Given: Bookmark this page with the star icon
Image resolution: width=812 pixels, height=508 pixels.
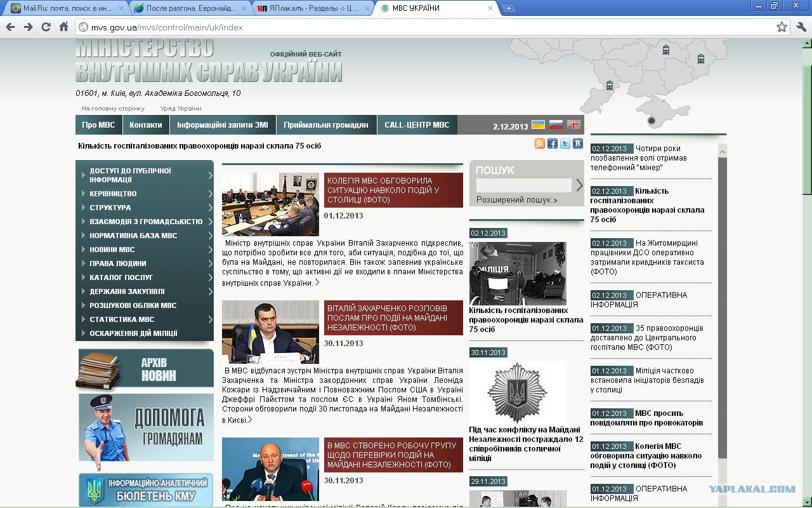Looking at the screenshot, I should 782,27.
